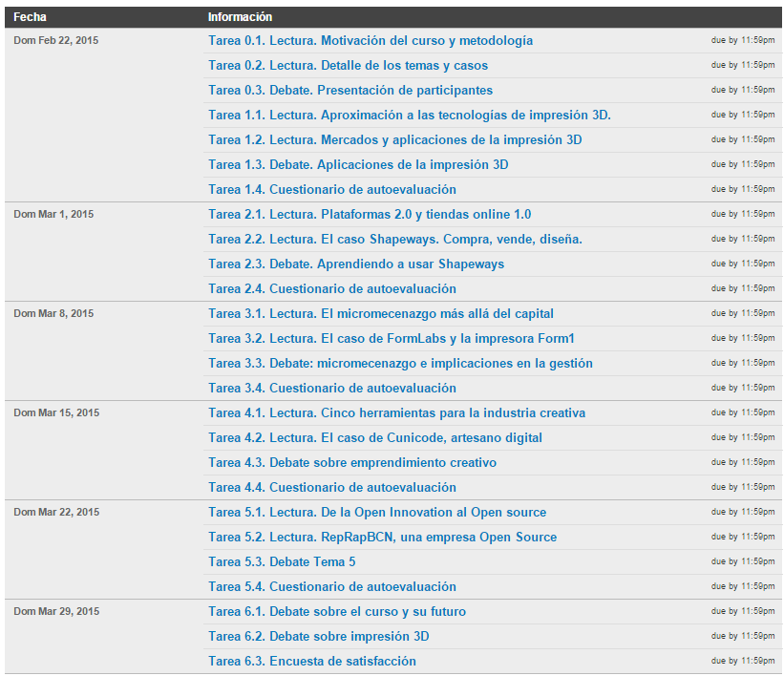Open Tarea 3.3 Debate micromecenazgo e implicaciones
Screen dimensions: 784x676
pyautogui.click(x=400, y=364)
